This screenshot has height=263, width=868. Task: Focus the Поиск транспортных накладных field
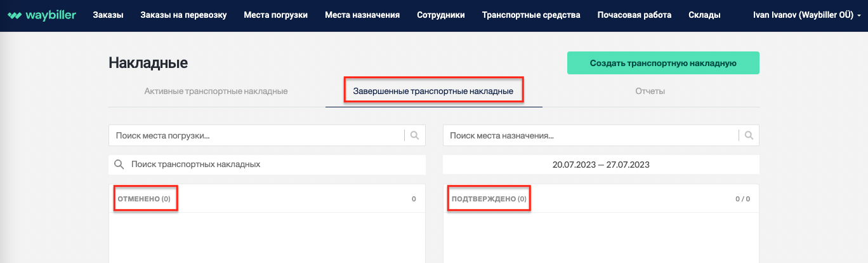coord(266,164)
